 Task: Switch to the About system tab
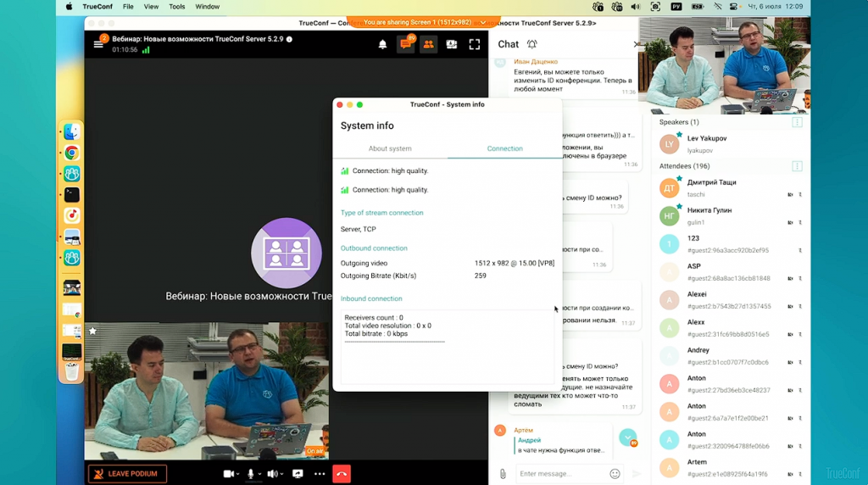[x=390, y=148]
